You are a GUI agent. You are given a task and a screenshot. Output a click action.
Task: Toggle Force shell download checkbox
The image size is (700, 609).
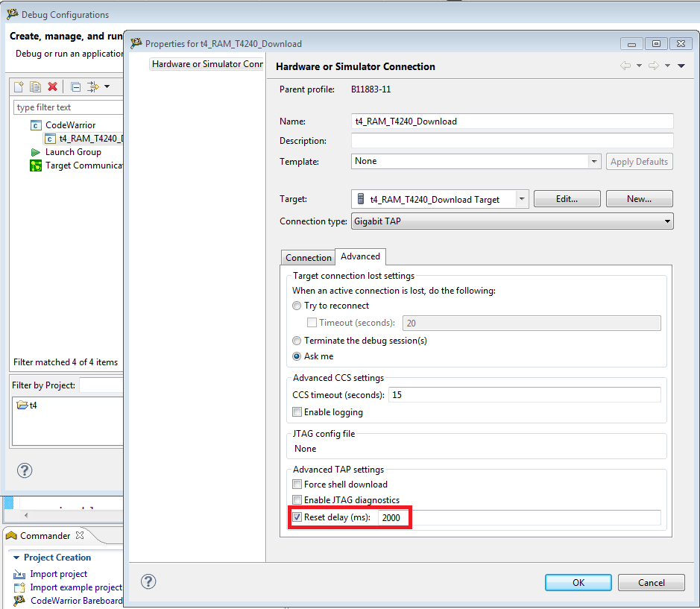click(x=297, y=485)
